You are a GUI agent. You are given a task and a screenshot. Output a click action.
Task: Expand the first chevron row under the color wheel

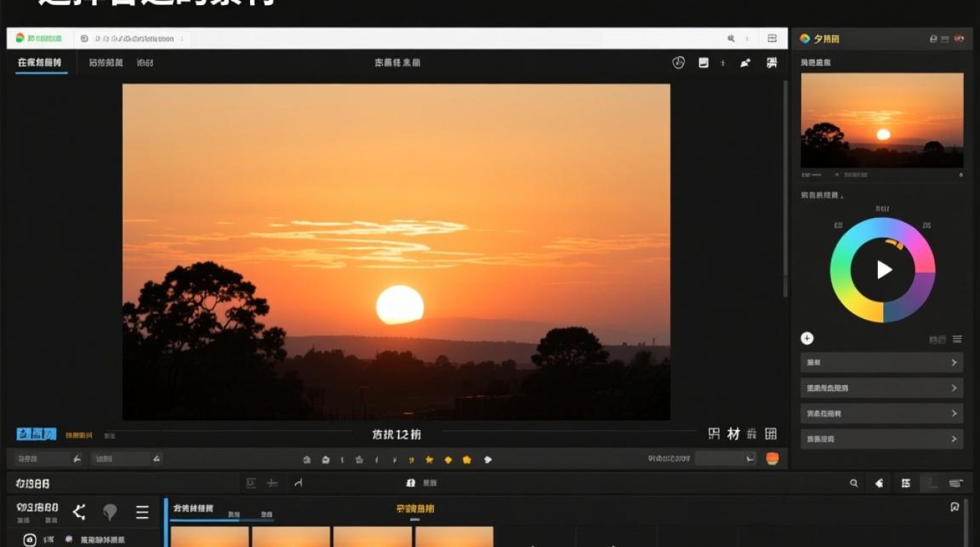click(x=882, y=362)
